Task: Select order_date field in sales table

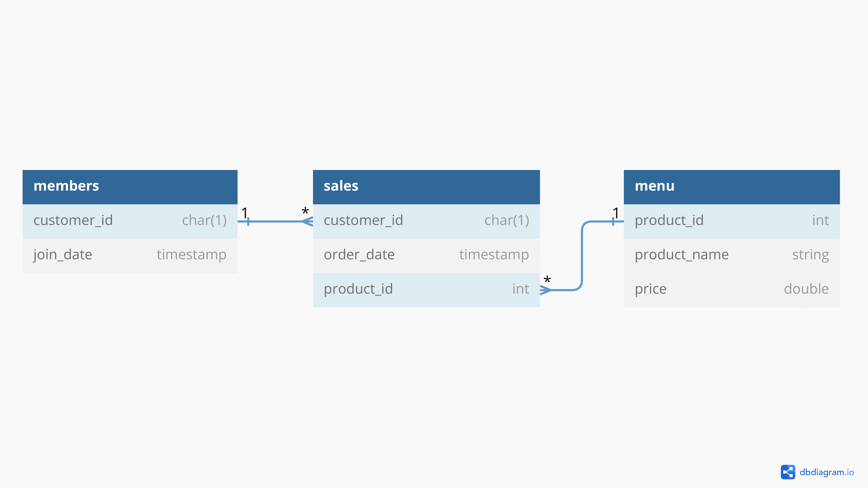Action: click(359, 255)
